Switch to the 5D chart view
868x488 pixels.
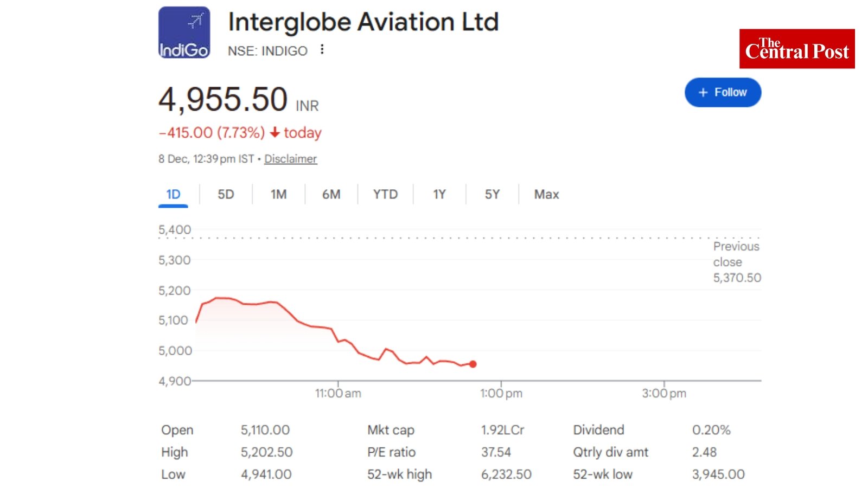226,194
